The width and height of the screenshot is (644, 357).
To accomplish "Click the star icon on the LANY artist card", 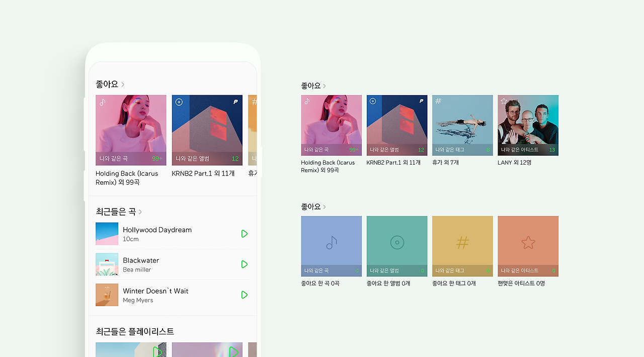I will pos(503,100).
